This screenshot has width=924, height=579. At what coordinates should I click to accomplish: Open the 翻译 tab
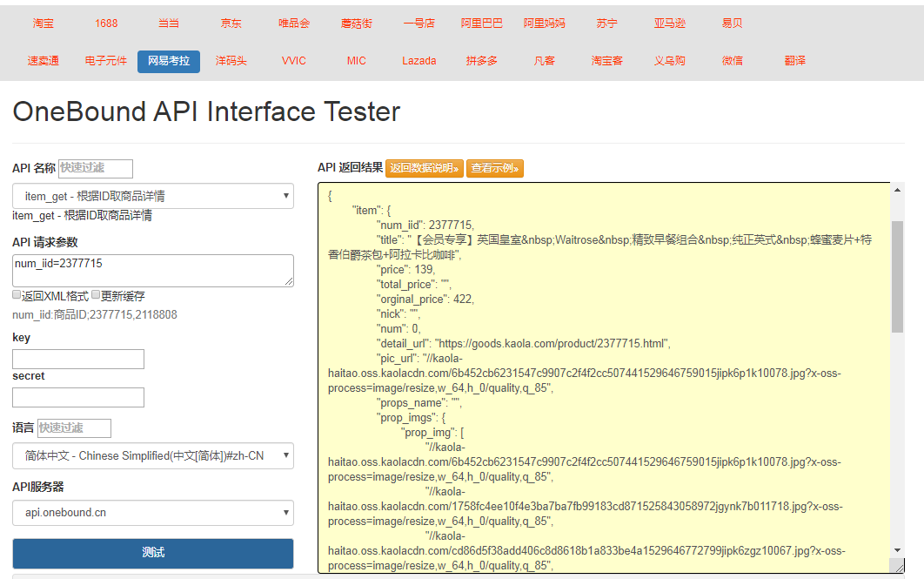(x=795, y=61)
